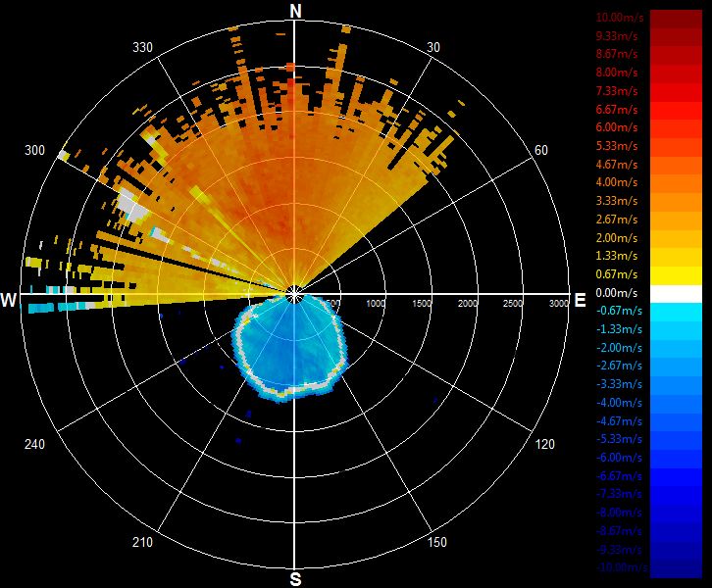Click the blue velocity blob south of center
The image size is (712, 588).
point(290,347)
